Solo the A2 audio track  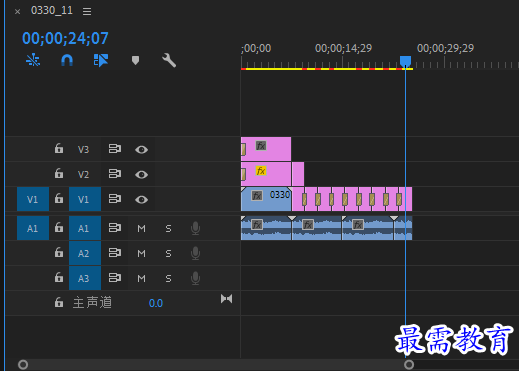(x=168, y=254)
